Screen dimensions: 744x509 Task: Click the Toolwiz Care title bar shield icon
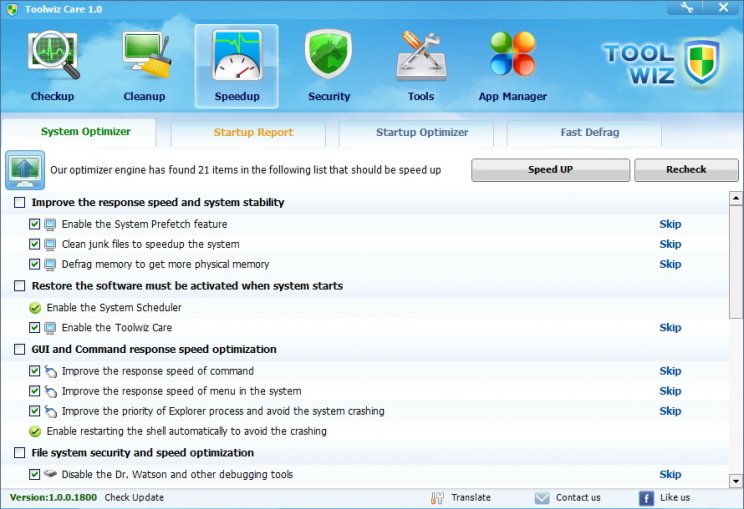12,9
